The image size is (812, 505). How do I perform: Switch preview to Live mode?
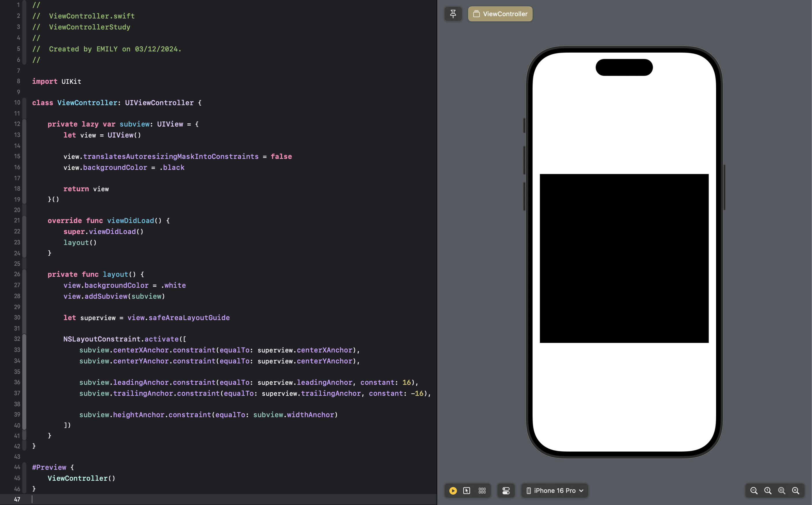tap(453, 491)
